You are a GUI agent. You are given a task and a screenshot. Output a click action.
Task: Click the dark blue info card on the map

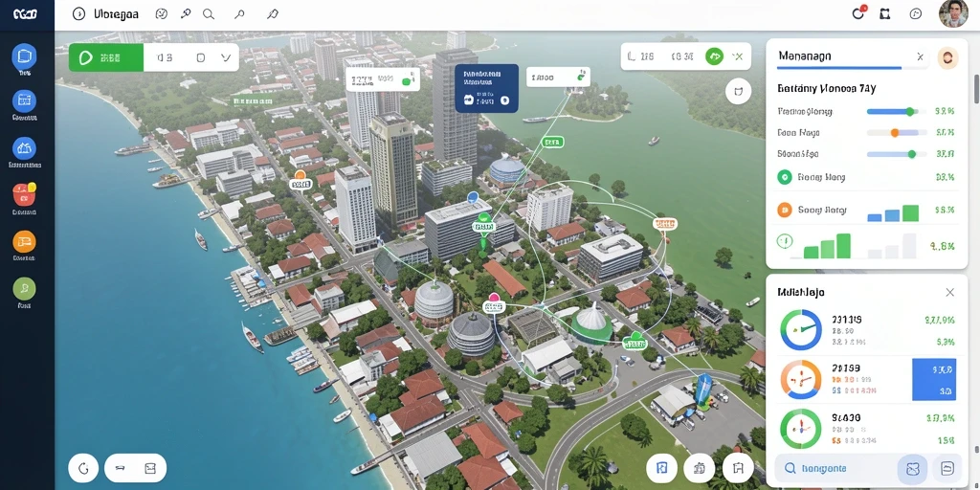pos(486,88)
